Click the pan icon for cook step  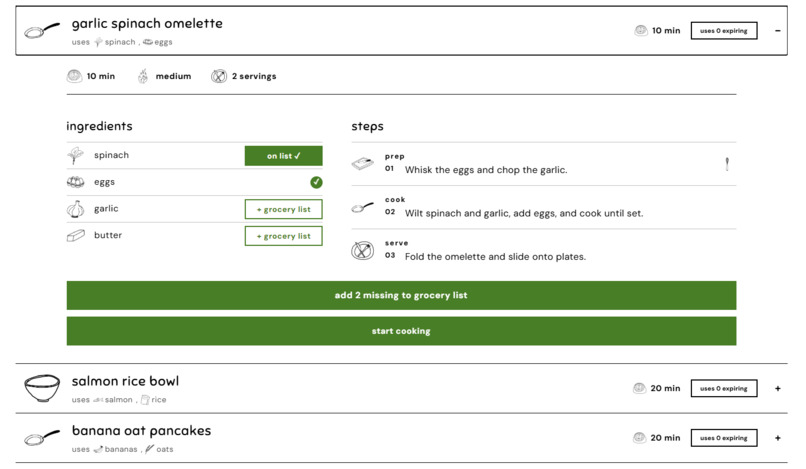362,207
